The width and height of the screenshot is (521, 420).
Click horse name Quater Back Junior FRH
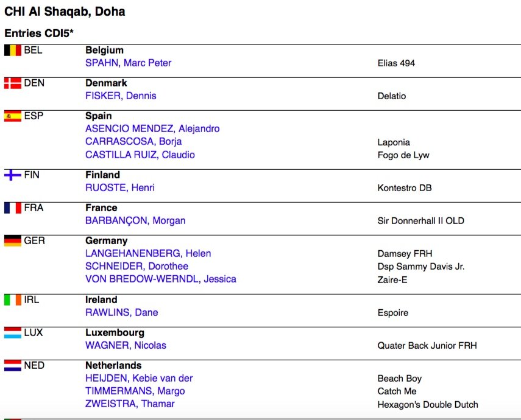(427, 346)
